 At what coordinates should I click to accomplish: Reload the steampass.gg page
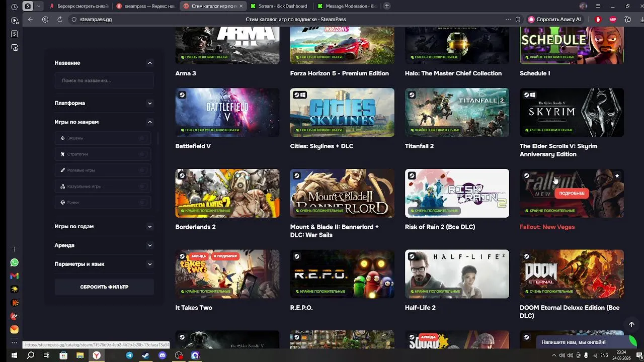[60, 19]
